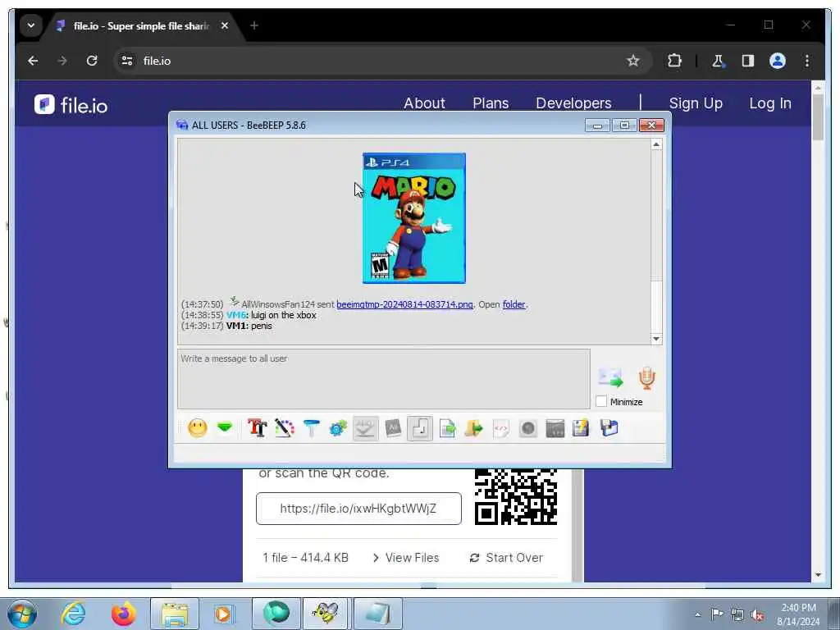This screenshot has height=630, width=840.
Task: Open the font color pen icon
Action: pyautogui.click(x=285, y=428)
